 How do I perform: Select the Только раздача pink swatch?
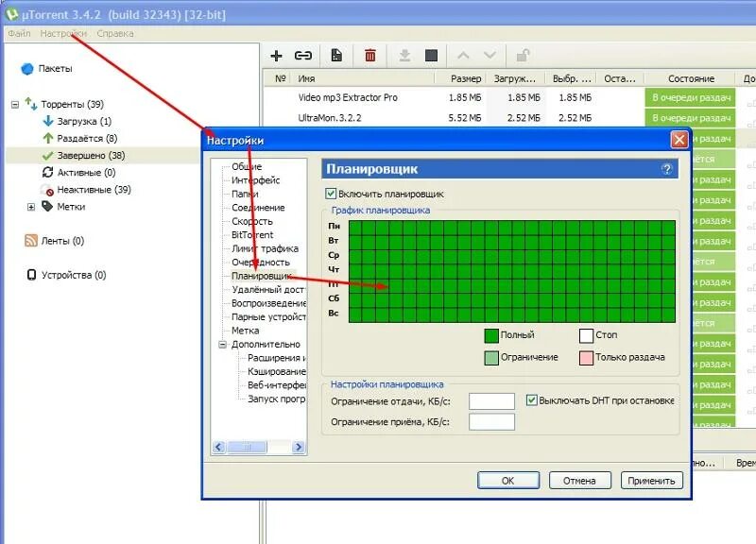point(586,358)
